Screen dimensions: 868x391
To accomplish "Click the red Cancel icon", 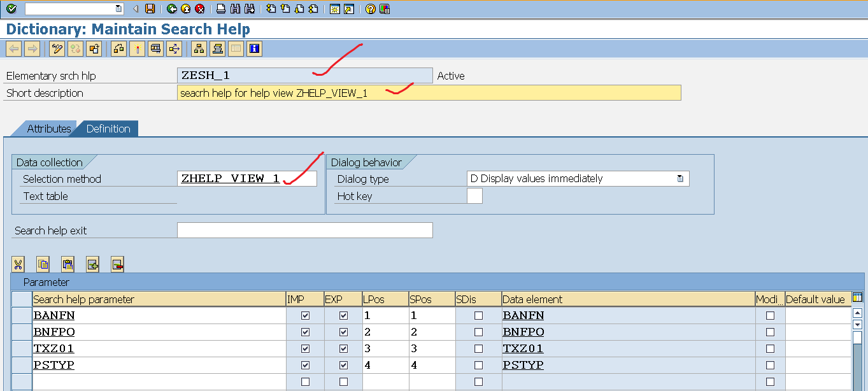I will 200,9.
